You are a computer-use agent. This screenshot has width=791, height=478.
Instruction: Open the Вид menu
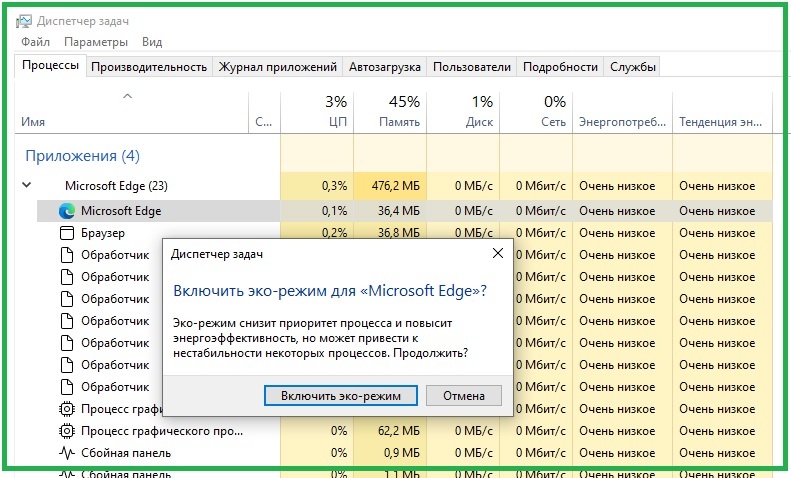point(152,42)
